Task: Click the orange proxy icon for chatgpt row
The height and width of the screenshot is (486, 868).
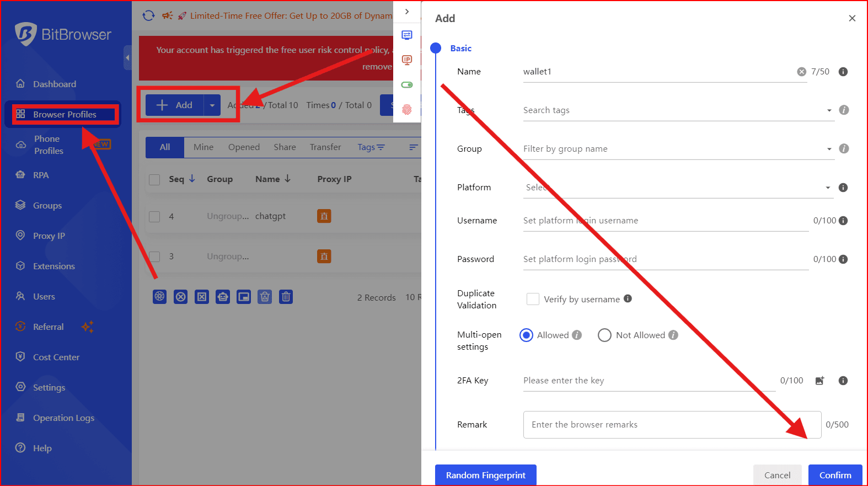Action: coord(324,216)
